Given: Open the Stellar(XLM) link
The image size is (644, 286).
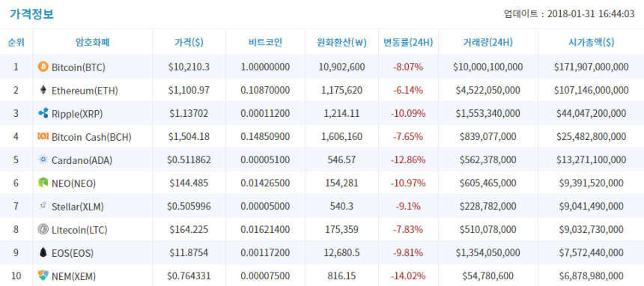Looking at the screenshot, I should [x=78, y=207].
